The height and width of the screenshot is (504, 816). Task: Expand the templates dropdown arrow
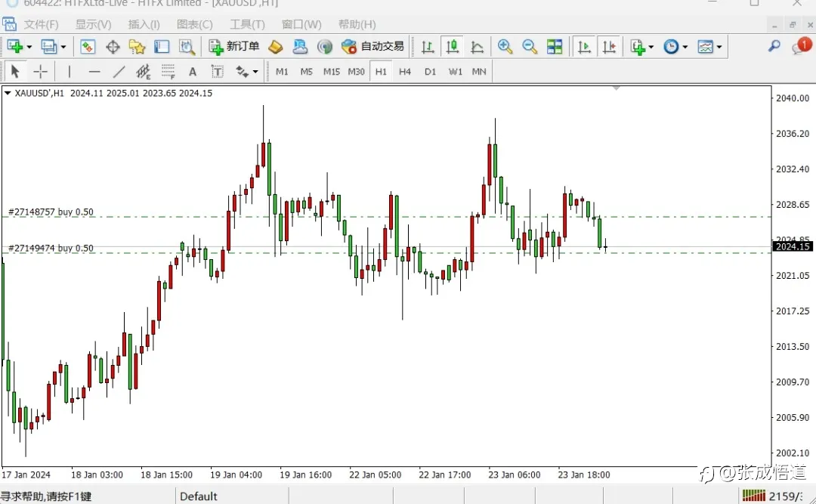(x=719, y=47)
